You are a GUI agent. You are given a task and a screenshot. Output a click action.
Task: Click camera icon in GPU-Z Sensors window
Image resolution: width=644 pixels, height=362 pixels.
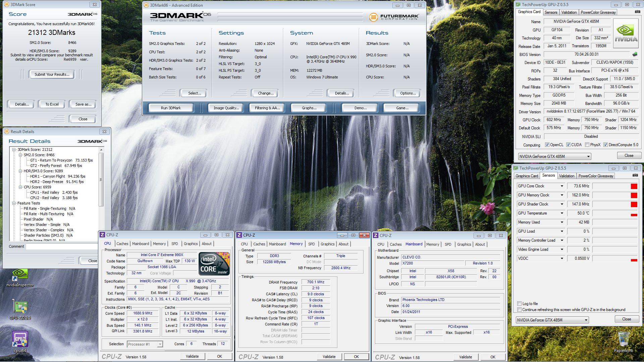pos(635,175)
